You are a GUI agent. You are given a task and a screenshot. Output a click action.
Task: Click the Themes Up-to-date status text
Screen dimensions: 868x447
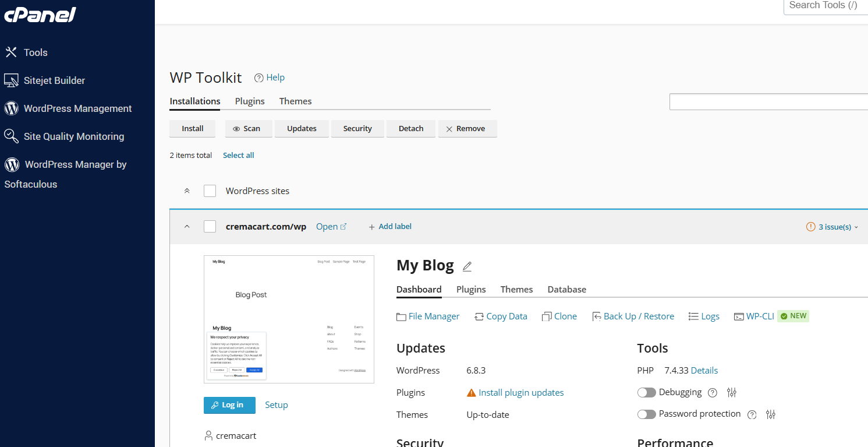pyautogui.click(x=488, y=415)
